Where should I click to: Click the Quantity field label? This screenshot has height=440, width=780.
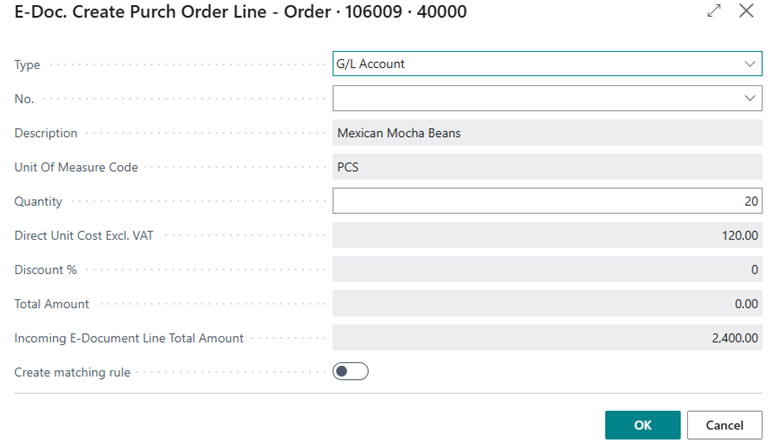click(38, 202)
